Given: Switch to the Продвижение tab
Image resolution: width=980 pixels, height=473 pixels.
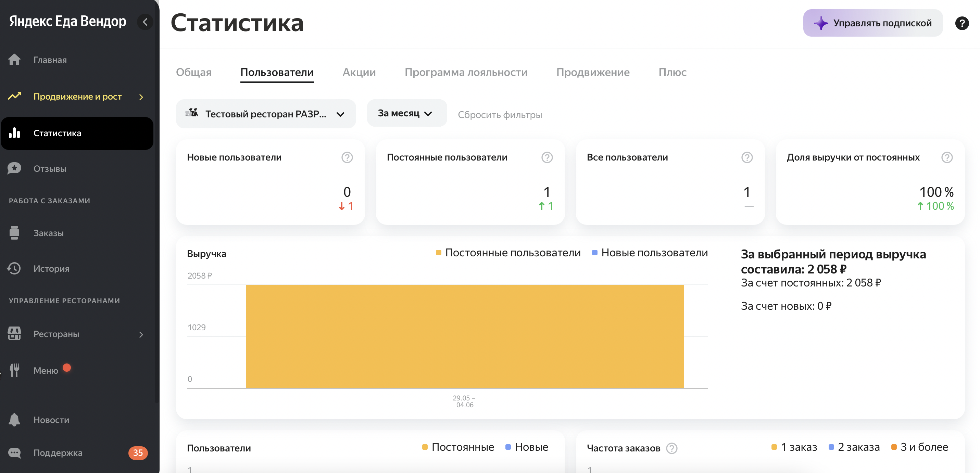Looking at the screenshot, I should coord(593,72).
